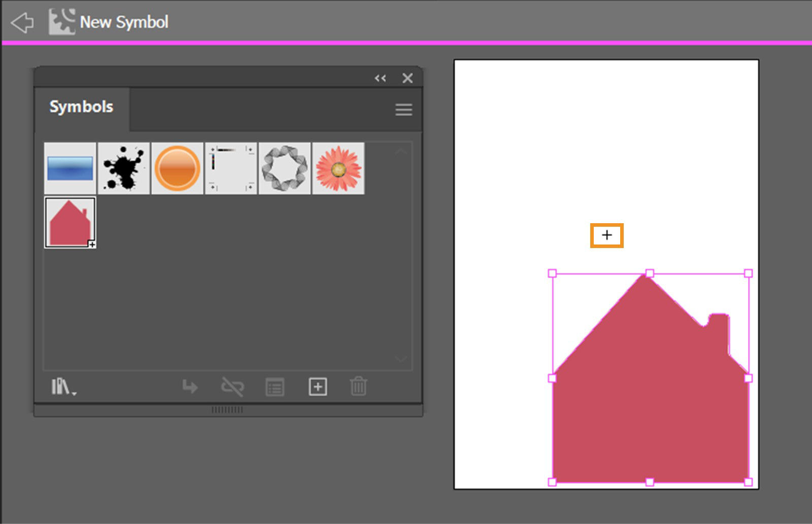Click the puzzle-piece icon beside New Symbol

pos(62,20)
